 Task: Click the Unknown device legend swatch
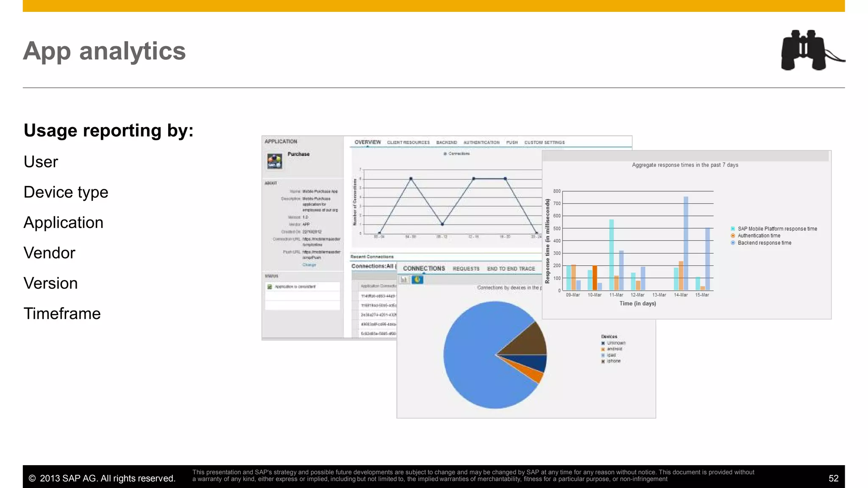(x=603, y=343)
